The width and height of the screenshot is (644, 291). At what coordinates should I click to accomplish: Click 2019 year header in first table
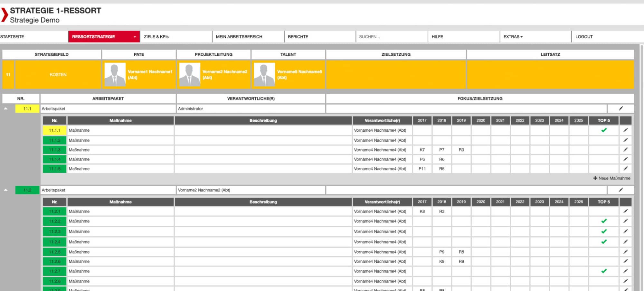461,120
